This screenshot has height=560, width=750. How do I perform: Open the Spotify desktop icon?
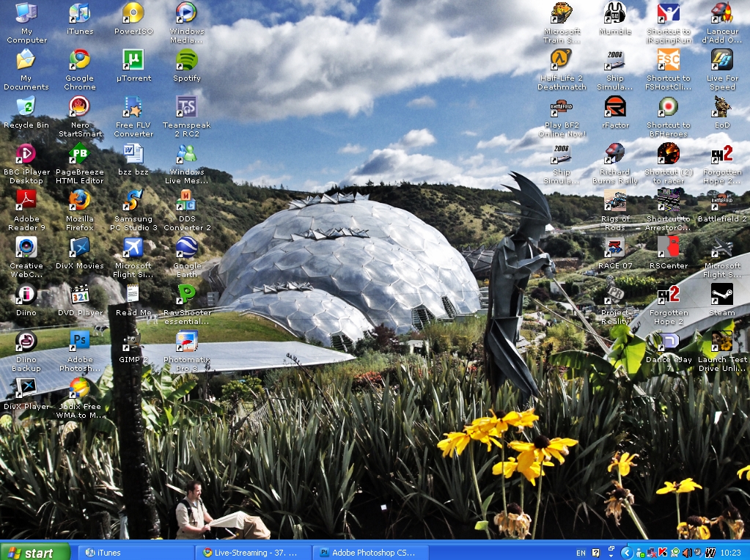pyautogui.click(x=186, y=60)
